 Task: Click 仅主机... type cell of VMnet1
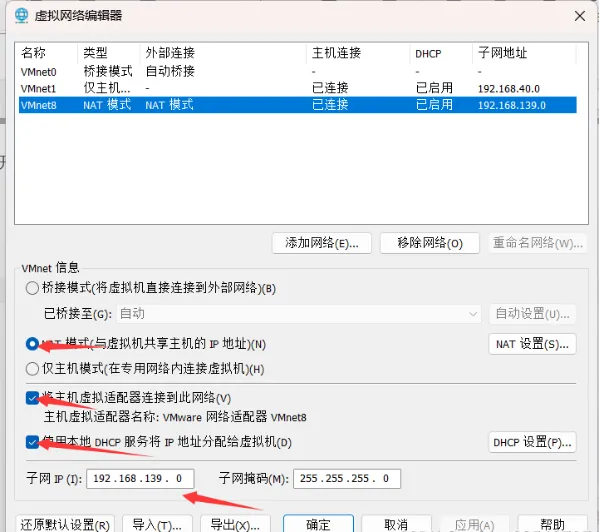tap(107, 88)
